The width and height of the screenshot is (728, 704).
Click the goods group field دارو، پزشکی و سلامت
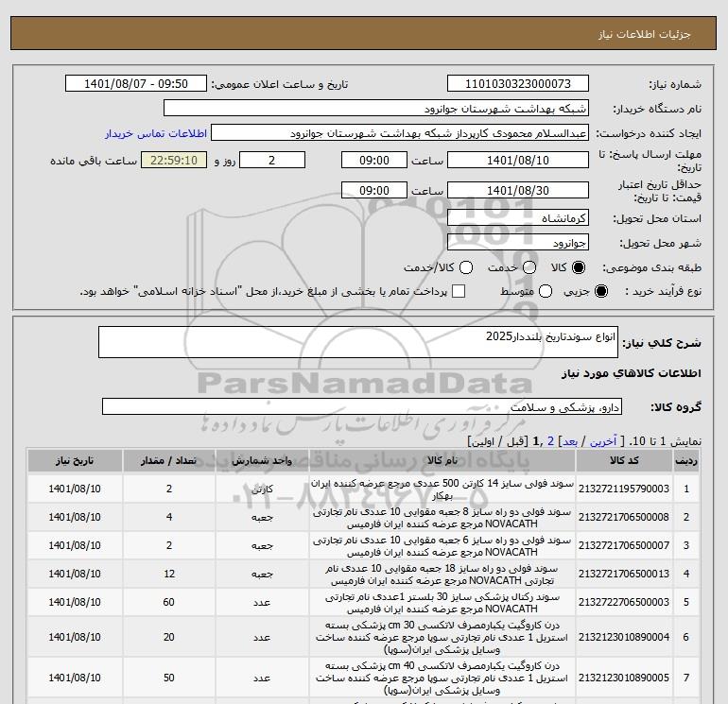362,407
